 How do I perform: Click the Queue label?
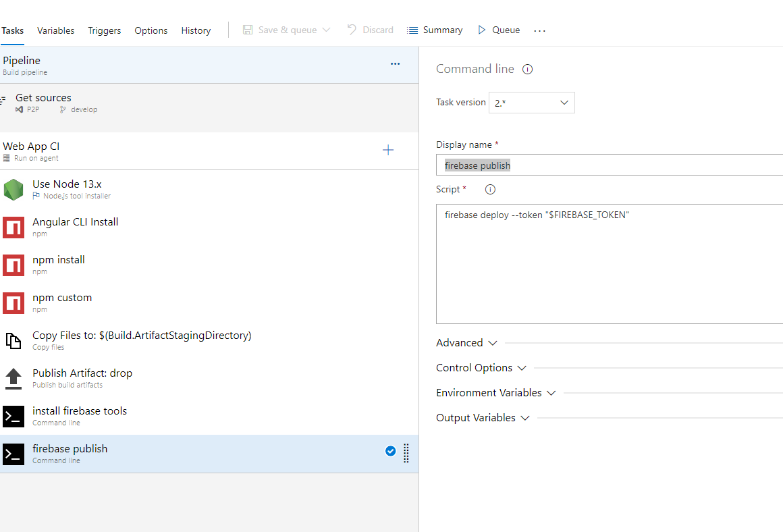[506, 30]
